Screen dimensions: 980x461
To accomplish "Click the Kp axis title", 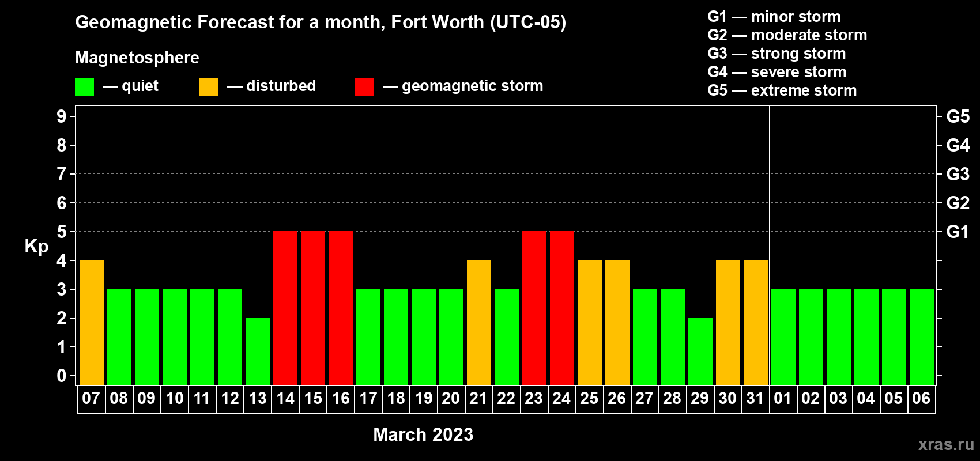I will pos(36,247).
